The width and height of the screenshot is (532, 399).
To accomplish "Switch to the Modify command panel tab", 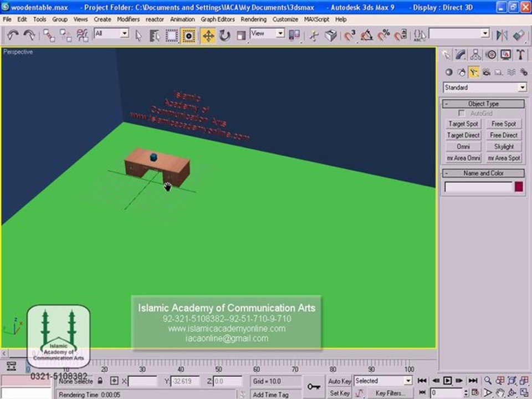I will coord(461,55).
